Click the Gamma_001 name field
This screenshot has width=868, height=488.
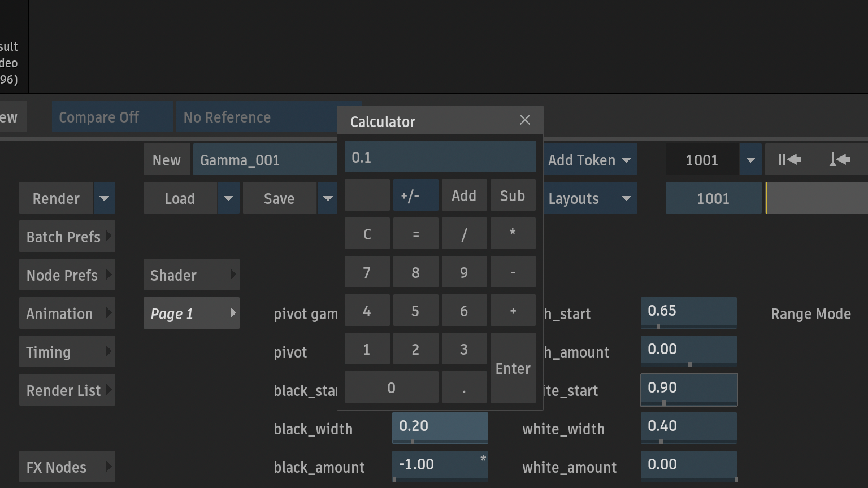point(265,160)
